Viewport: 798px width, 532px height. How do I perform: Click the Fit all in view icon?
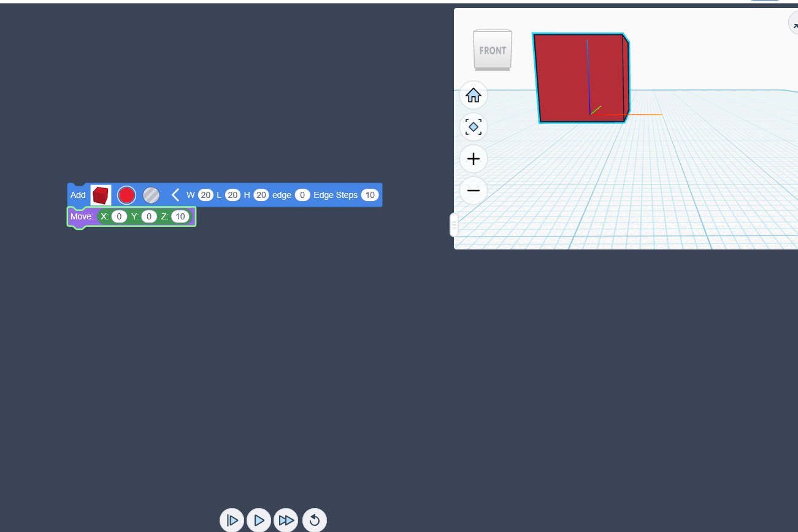click(x=473, y=127)
